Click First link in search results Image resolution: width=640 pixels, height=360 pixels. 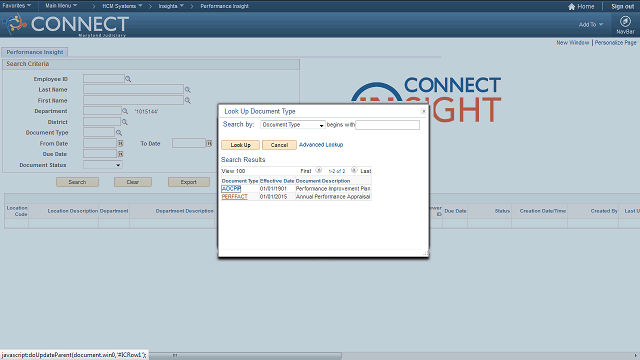pos(306,171)
